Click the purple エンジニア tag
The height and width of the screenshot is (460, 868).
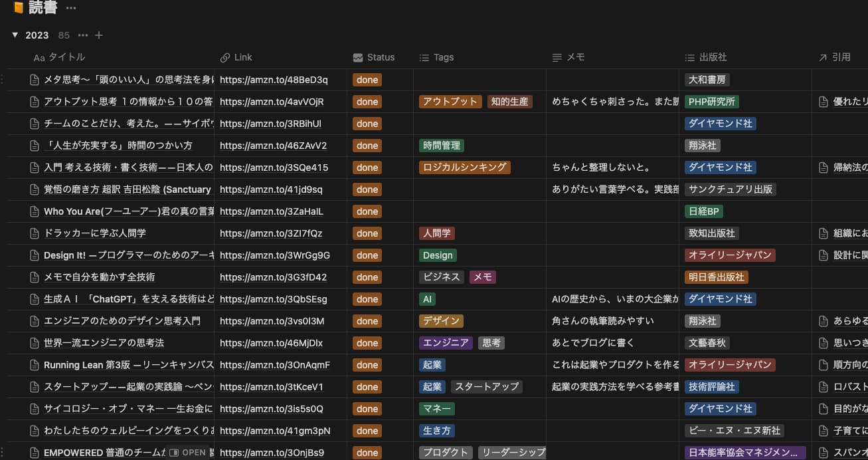446,343
